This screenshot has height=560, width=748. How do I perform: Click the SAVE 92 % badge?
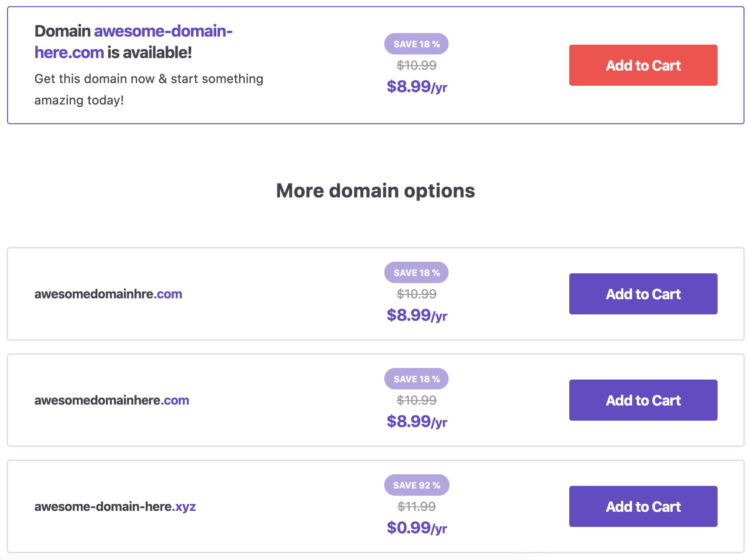coord(416,485)
